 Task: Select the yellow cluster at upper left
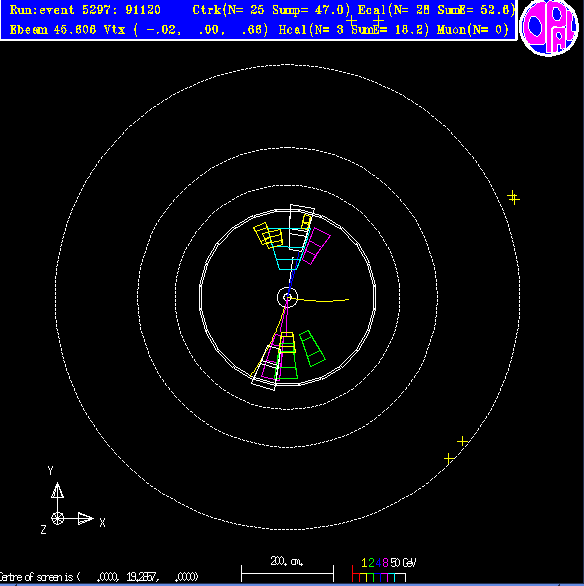268,235
